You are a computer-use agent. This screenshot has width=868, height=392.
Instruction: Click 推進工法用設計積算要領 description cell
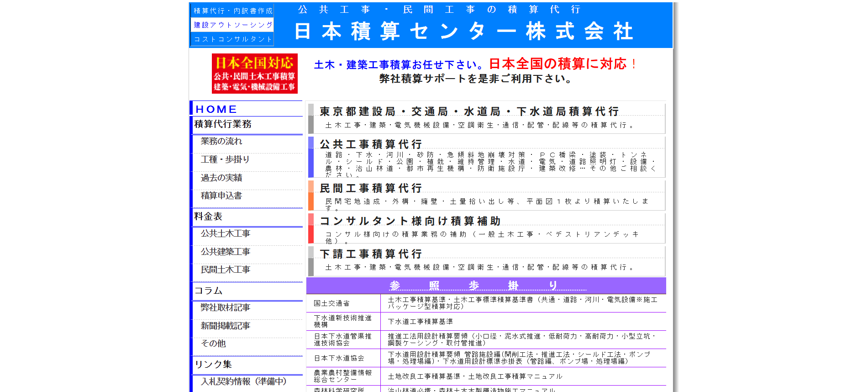click(523, 339)
